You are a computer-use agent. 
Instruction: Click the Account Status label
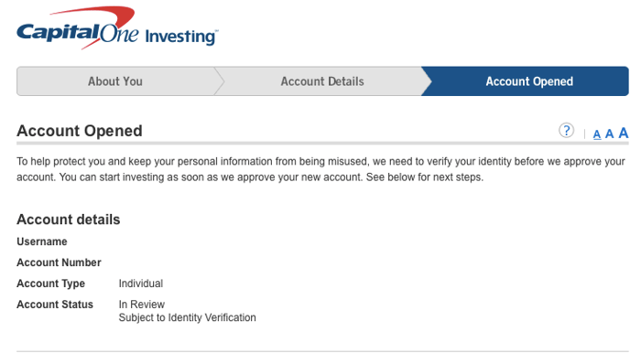[x=55, y=305]
